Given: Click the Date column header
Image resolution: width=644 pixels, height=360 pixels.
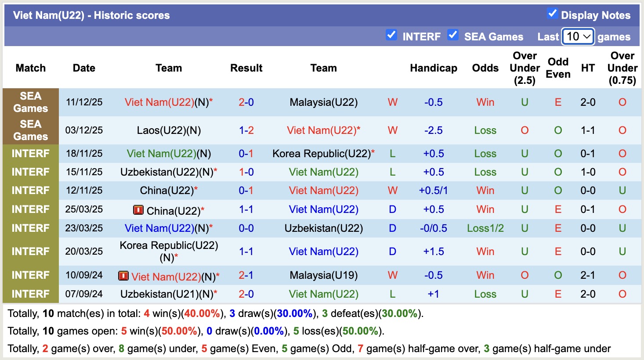Looking at the screenshot, I should click(83, 68).
